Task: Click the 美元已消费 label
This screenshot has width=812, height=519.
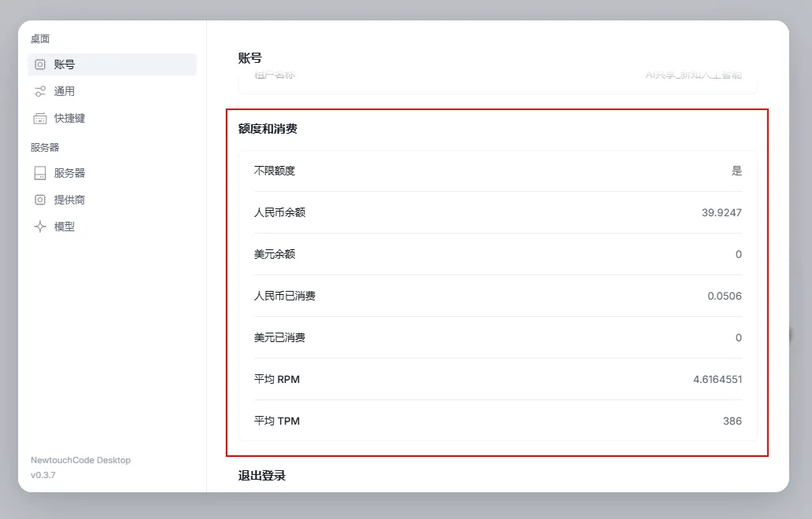Action: click(x=279, y=337)
